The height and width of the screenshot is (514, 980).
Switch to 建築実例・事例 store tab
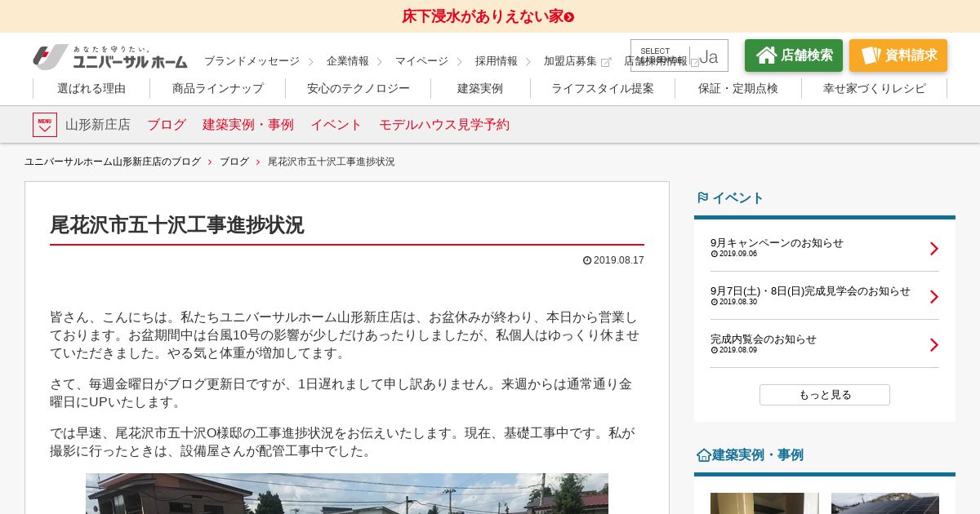248,125
